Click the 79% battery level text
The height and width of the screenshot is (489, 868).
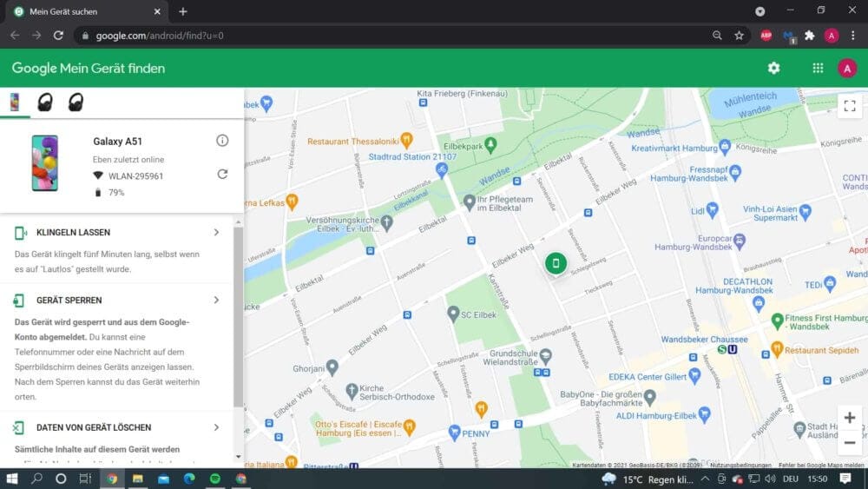coord(116,193)
